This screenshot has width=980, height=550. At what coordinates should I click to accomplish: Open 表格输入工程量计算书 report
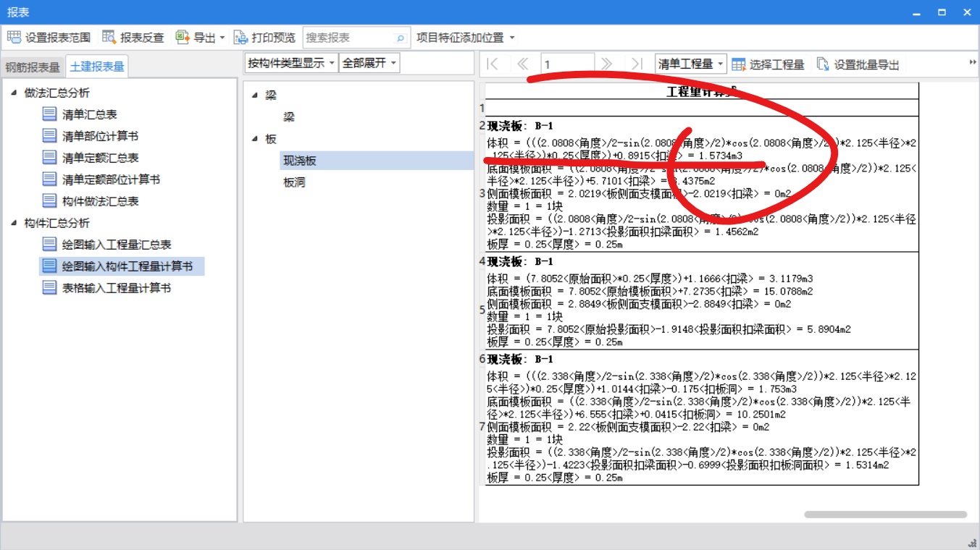(117, 288)
